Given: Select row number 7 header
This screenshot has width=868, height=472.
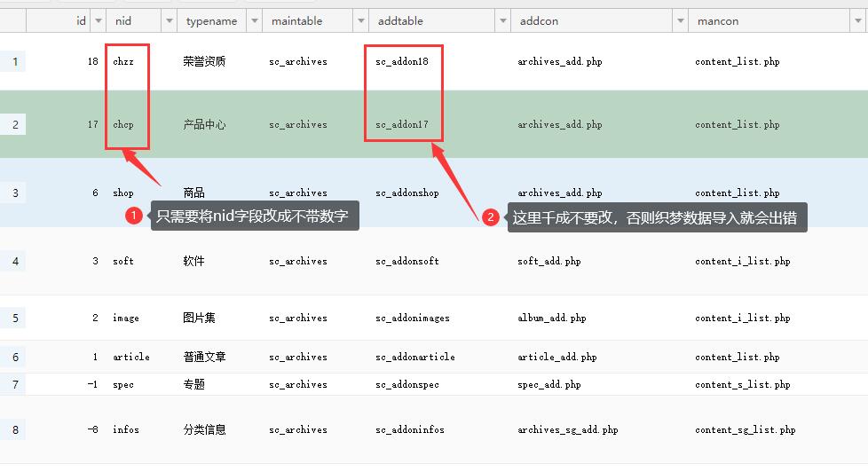Looking at the screenshot, I should [13, 384].
